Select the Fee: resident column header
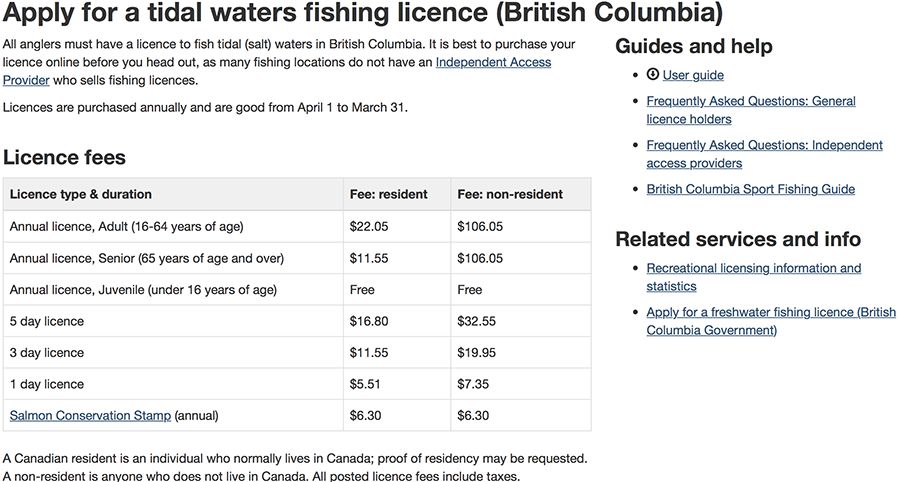900x482 pixels. point(389,194)
